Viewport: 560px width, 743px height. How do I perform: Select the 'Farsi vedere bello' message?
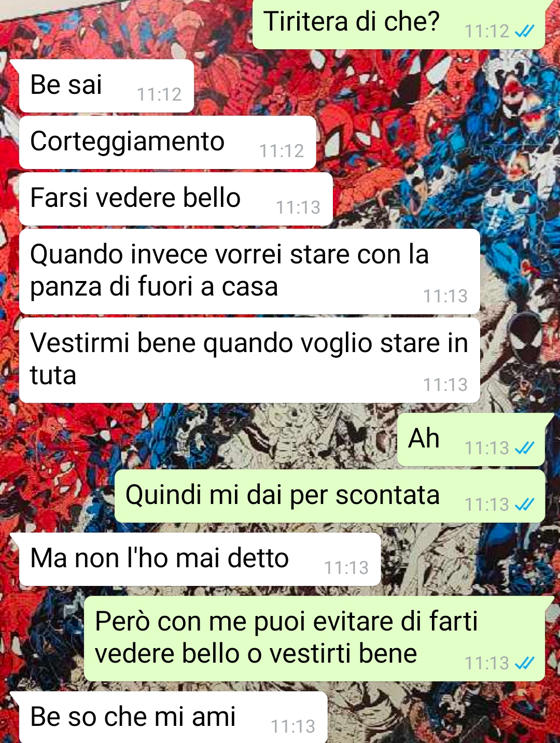point(176,199)
